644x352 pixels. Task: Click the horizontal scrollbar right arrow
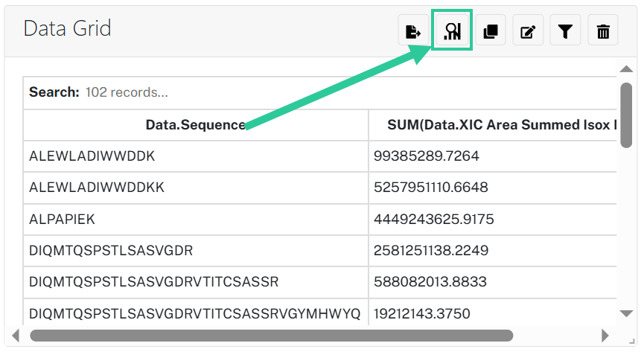605,336
